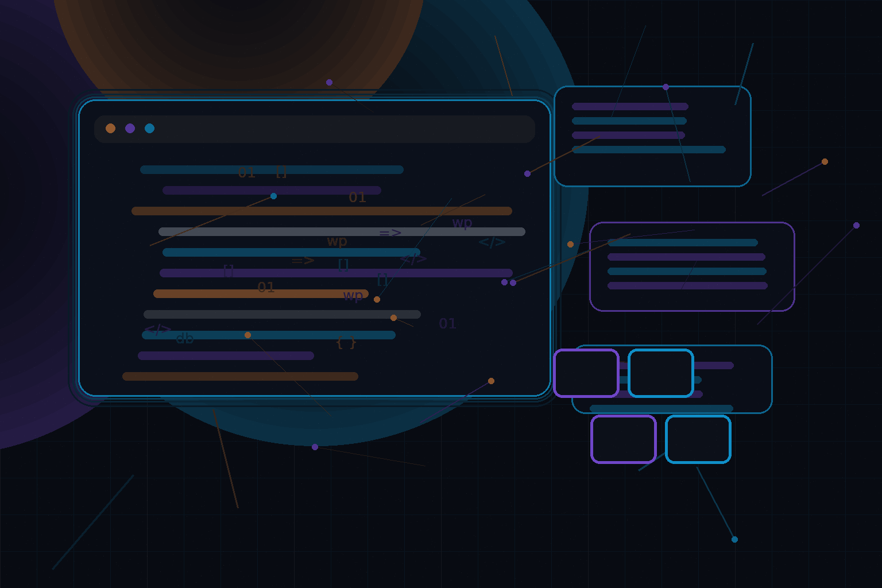Click the blue dot in the window title bar

149,128
